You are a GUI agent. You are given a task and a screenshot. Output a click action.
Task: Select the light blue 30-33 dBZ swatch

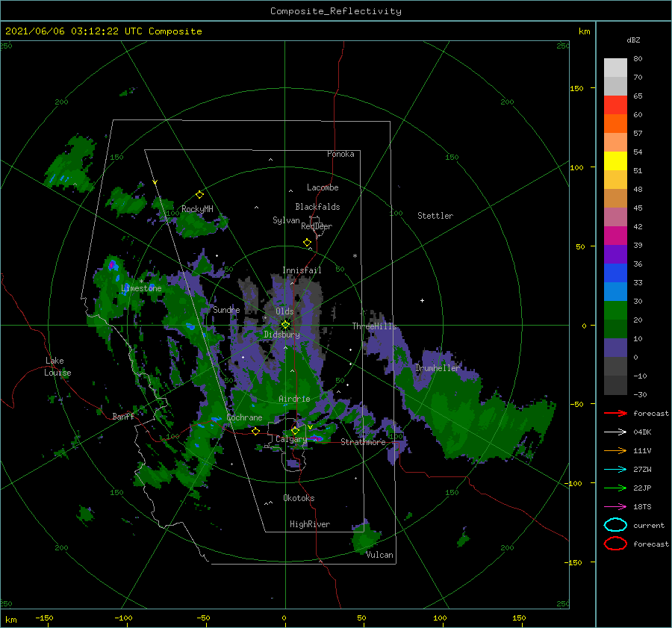(x=615, y=291)
